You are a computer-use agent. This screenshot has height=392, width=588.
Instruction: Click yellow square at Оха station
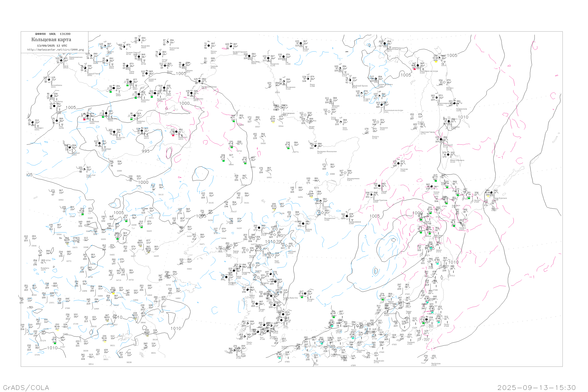point(436,62)
